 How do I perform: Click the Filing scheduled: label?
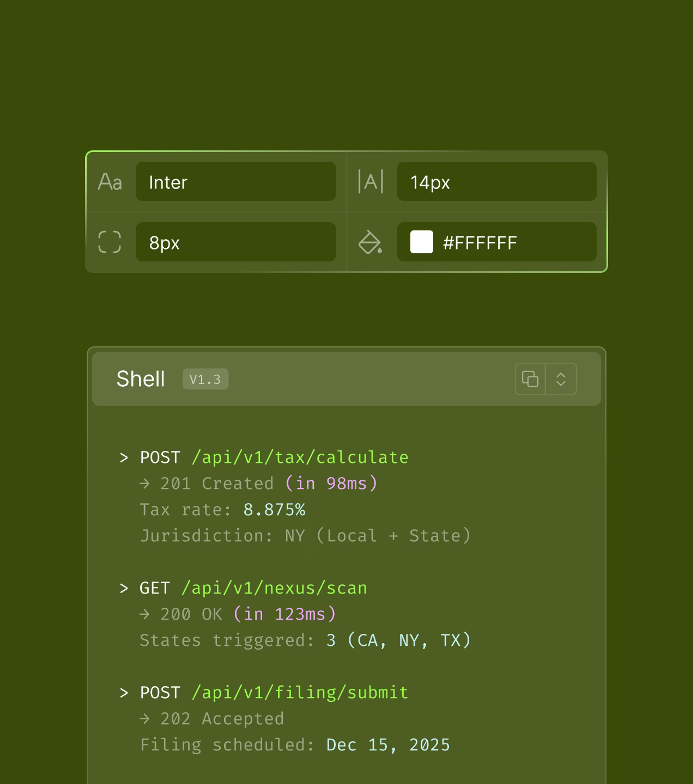(228, 745)
